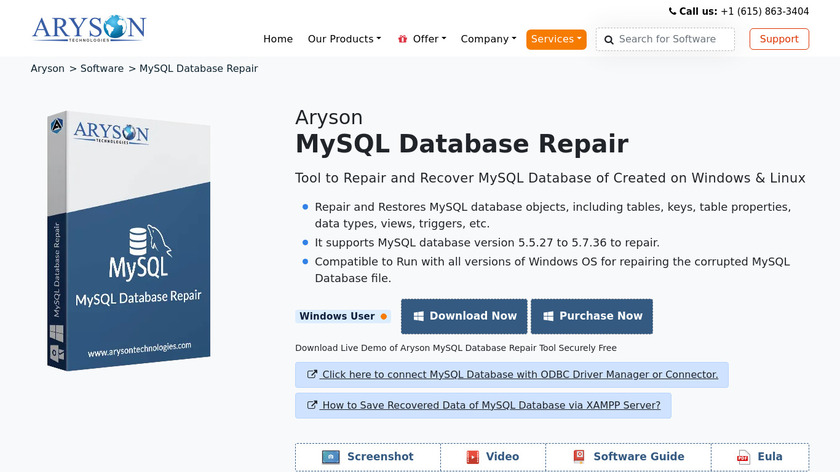Click the Aryson Technologies logo
The width and height of the screenshot is (840, 472).
click(x=89, y=28)
